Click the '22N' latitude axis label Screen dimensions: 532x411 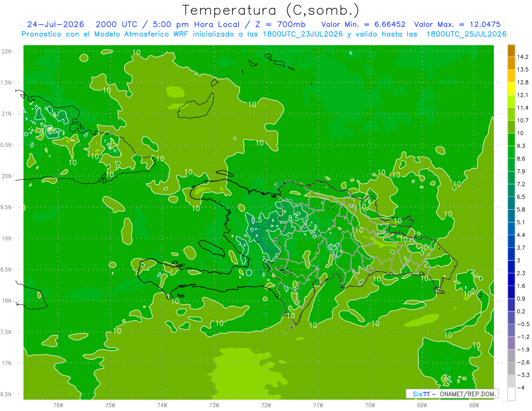(x=7, y=51)
